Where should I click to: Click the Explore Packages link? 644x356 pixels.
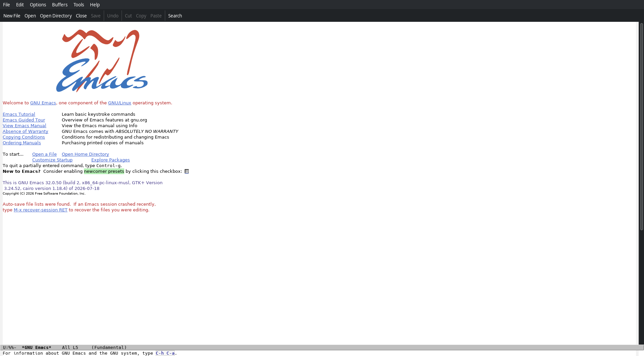point(110,160)
